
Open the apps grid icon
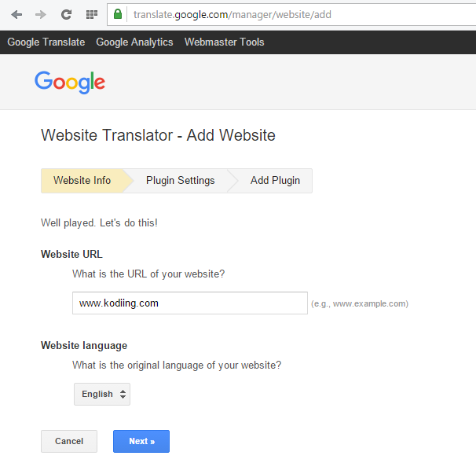[x=92, y=14]
